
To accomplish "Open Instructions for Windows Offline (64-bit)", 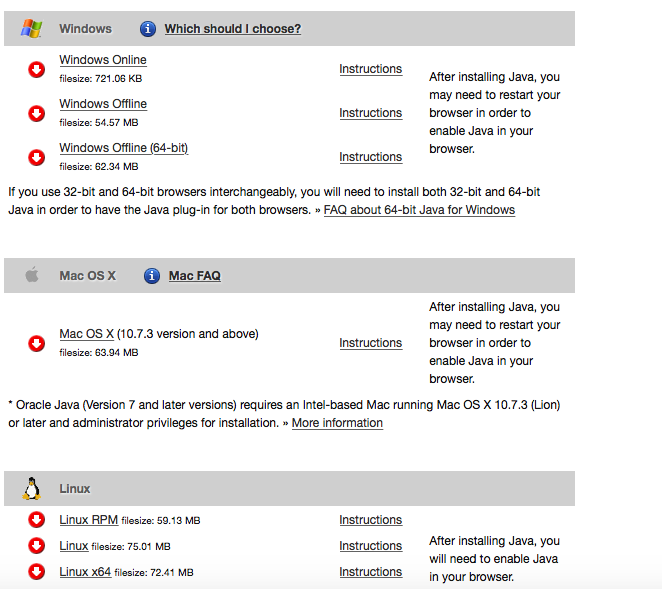I will tap(370, 157).
